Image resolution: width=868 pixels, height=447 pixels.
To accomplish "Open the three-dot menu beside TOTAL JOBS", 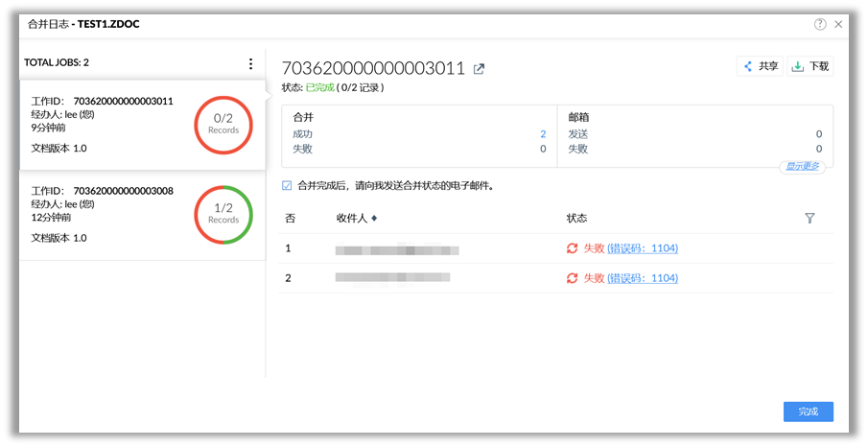I will click(x=251, y=63).
